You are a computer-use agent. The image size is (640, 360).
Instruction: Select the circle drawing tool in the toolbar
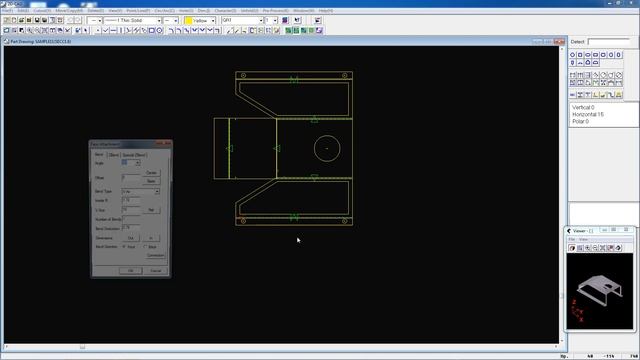160,31
